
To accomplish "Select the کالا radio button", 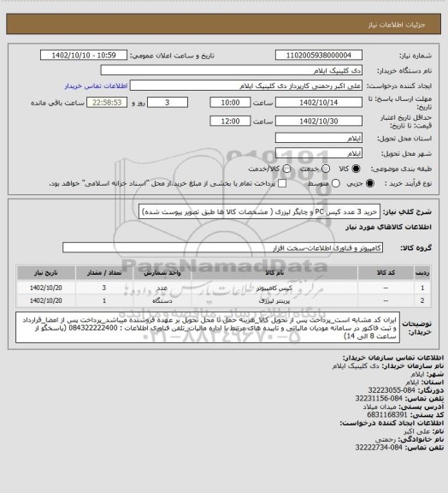I will 356,169.
